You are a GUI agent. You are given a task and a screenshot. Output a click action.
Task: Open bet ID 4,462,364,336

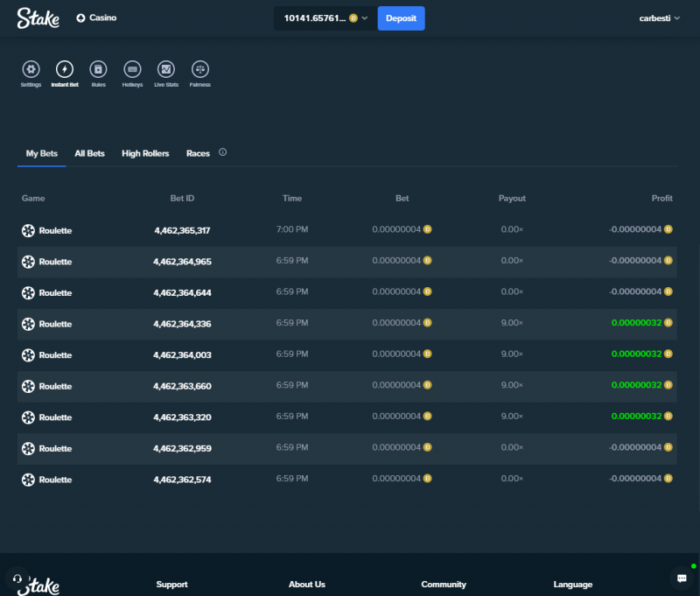point(182,324)
